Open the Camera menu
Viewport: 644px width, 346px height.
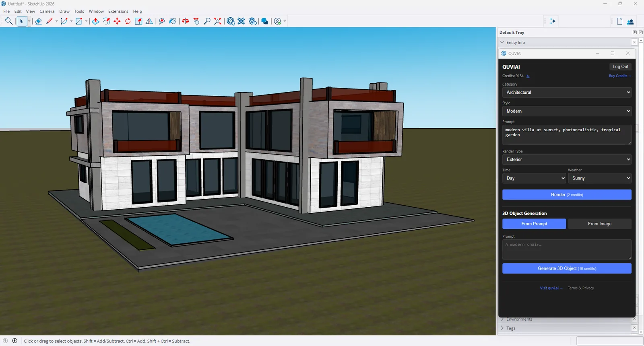pos(47,11)
